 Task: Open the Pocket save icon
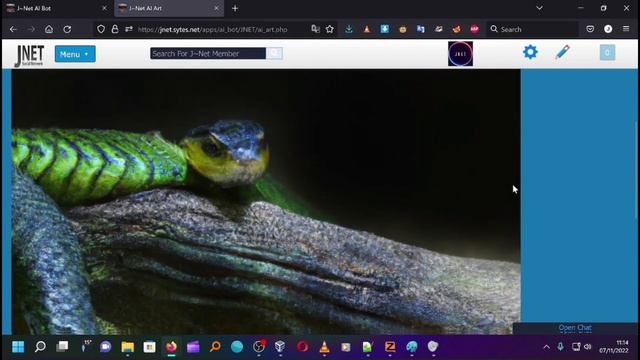pyautogui.click(x=590, y=29)
